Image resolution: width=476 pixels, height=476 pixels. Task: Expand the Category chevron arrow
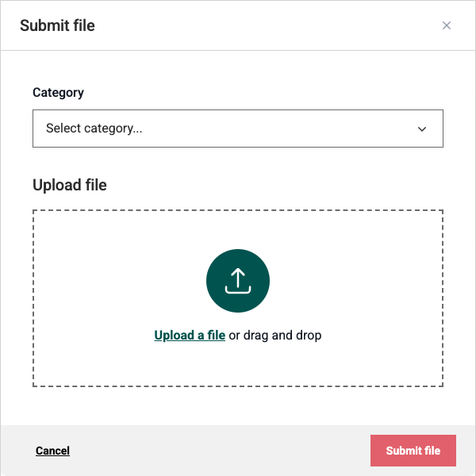(422, 129)
